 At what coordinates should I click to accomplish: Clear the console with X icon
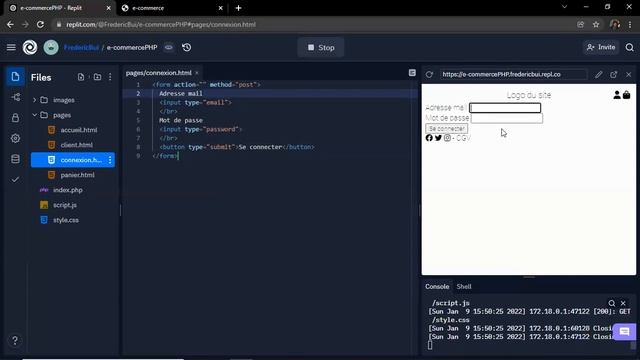pyautogui.click(x=623, y=303)
